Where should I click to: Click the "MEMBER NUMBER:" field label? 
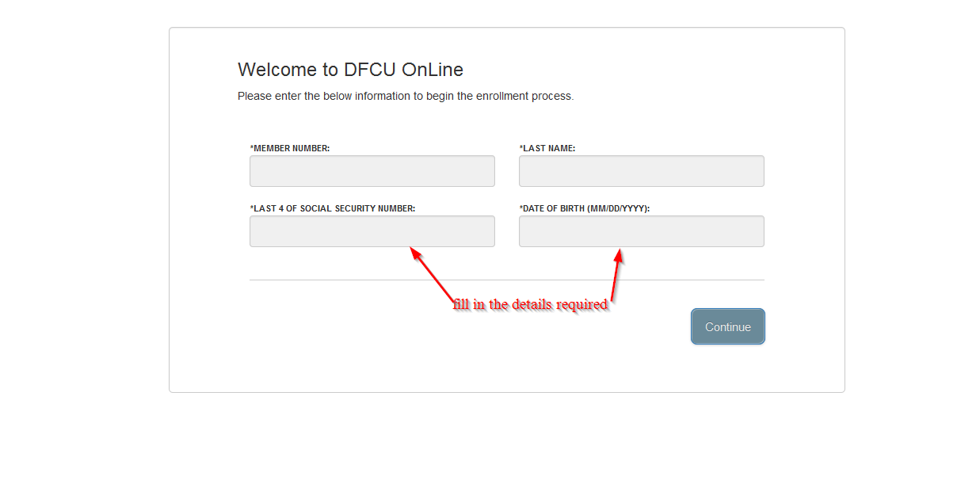coord(292,148)
